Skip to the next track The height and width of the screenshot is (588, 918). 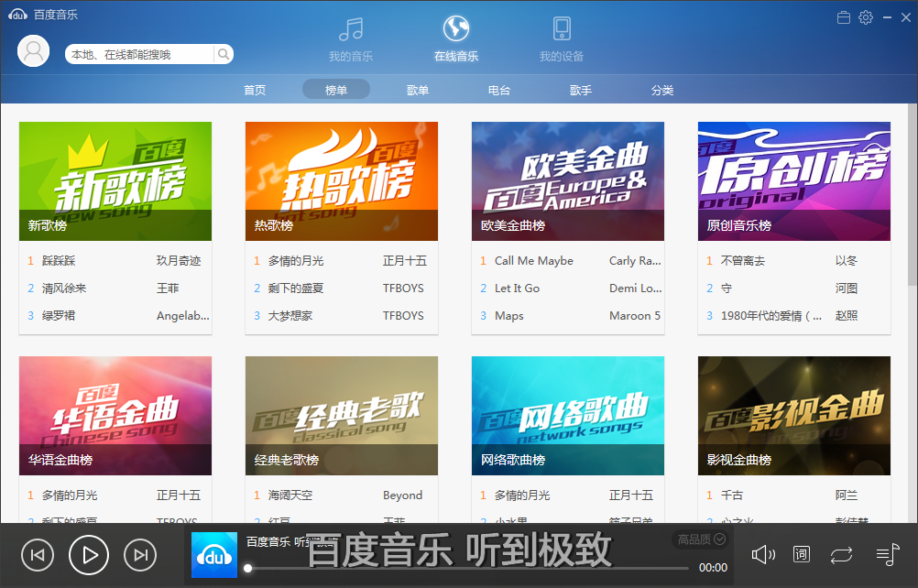tap(140, 554)
